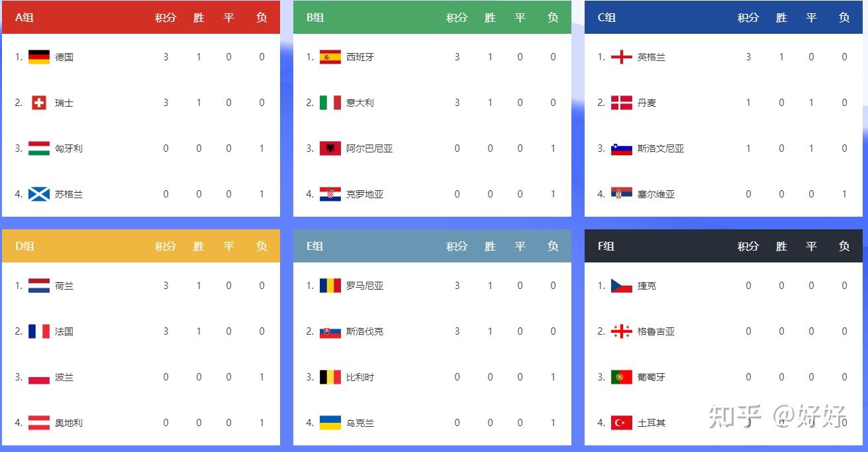Open the F组 group header
The image size is (868, 452).
click(x=606, y=246)
